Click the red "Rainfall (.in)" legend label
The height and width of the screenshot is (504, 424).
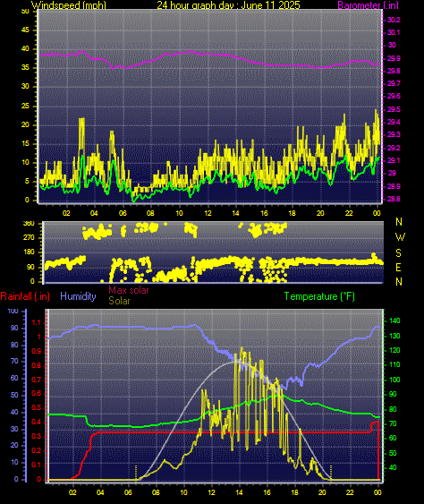(25, 296)
